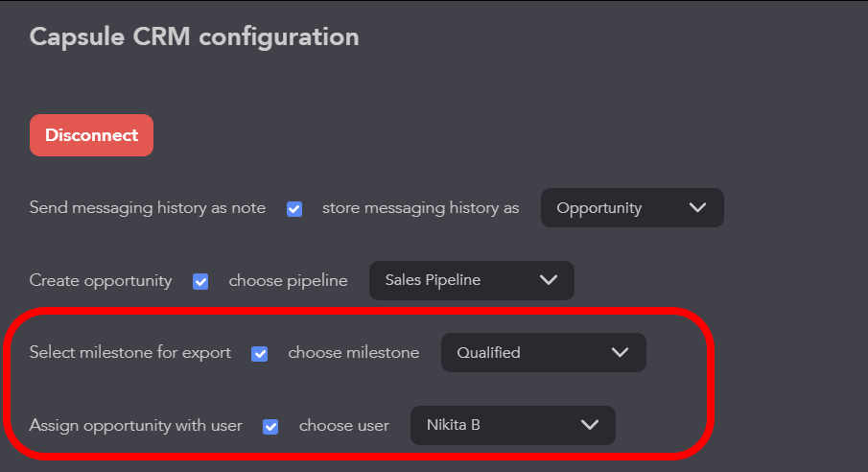The height and width of the screenshot is (472, 868).
Task: Expand the Qualified milestone dropdown
Action: (543, 352)
